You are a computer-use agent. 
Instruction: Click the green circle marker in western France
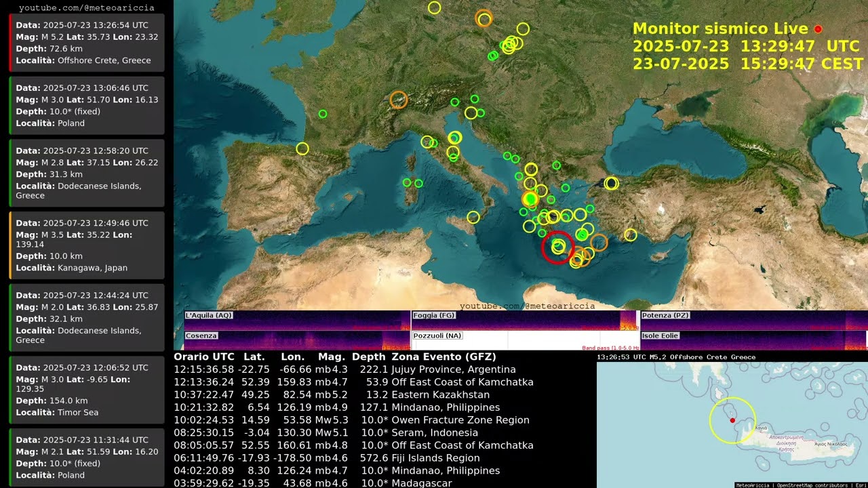323,114
